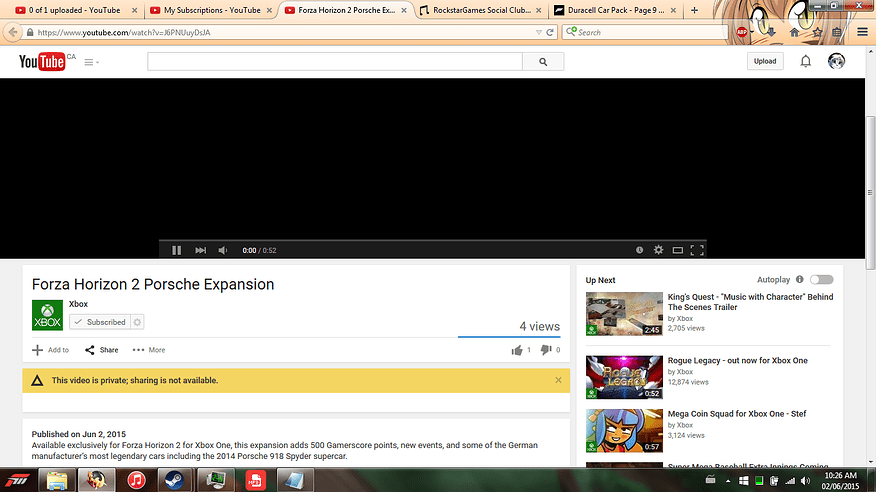Screen dimensions: 876x492
Task: Mute the video volume
Action: click(223, 250)
